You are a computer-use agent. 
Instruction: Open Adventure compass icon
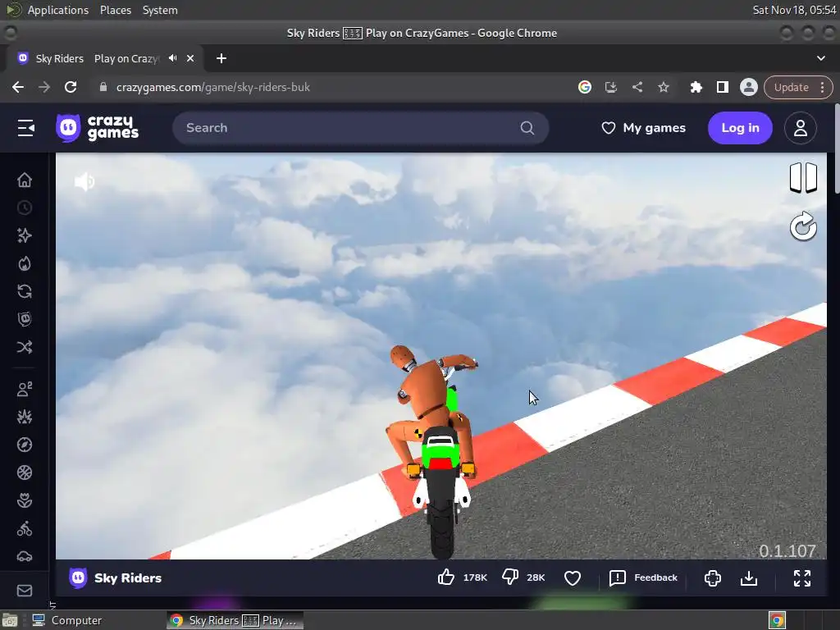[x=25, y=445]
